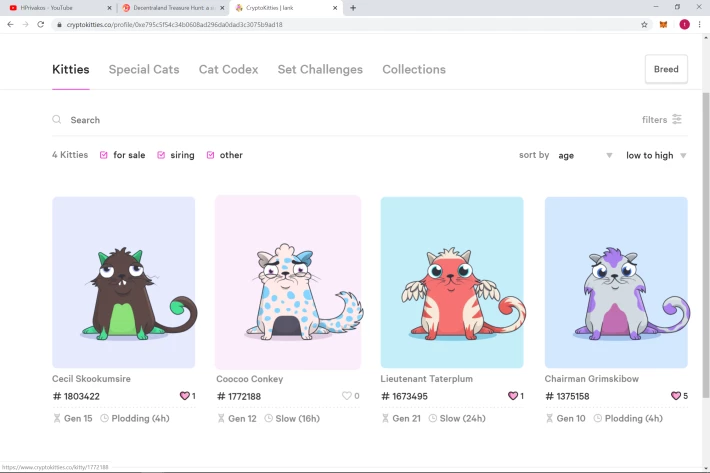Reload the CryptoKitties page

(x=41, y=24)
